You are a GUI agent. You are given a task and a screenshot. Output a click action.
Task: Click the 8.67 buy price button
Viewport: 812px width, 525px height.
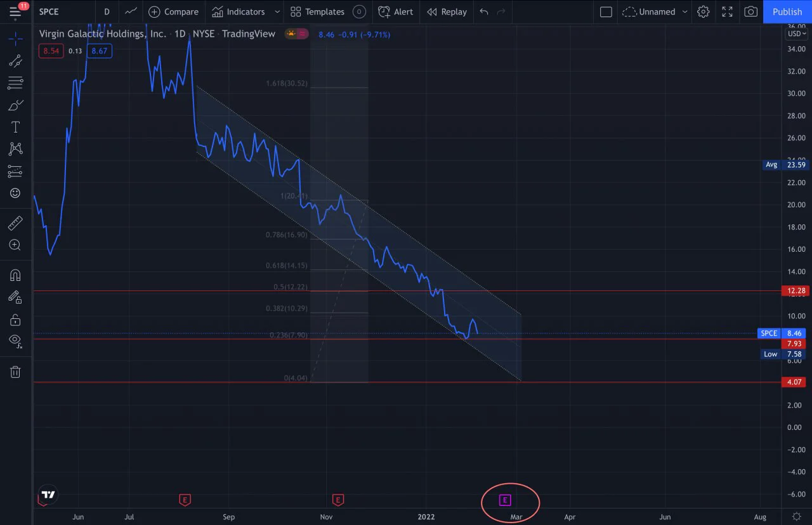tap(100, 51)
